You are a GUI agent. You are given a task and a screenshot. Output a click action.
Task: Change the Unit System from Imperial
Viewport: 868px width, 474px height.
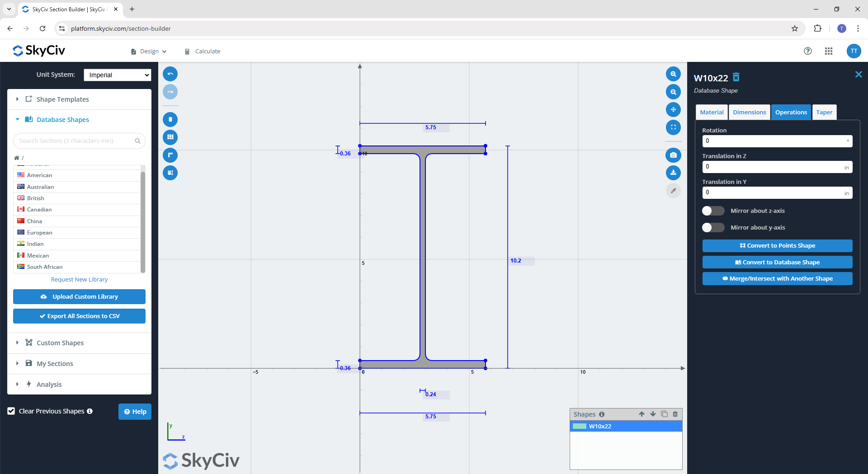click(x=117, y=75)
